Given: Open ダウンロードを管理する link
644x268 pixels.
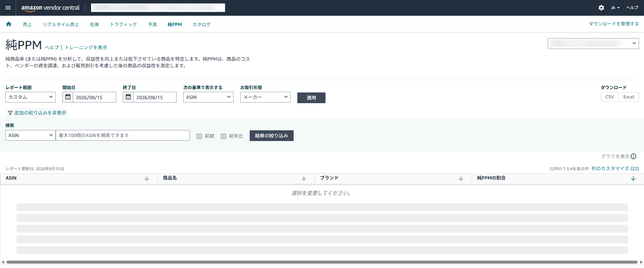Looking at the screenshot, I should click(614, 24).
